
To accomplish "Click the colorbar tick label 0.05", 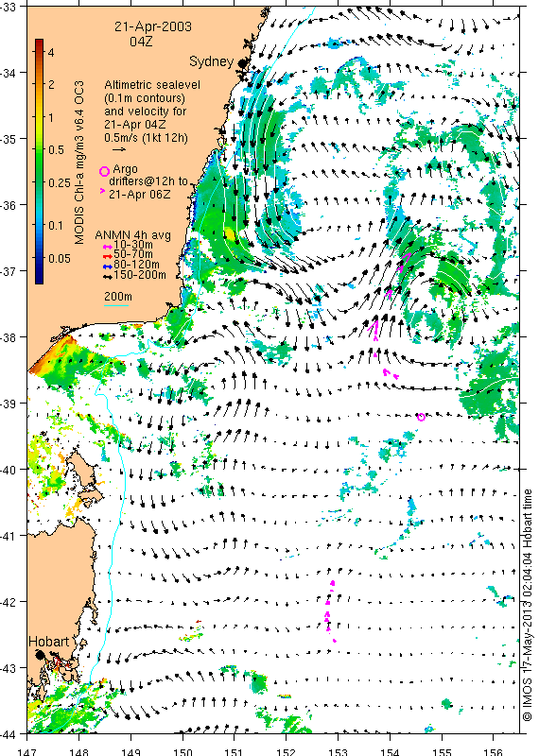I will (60, 258).
